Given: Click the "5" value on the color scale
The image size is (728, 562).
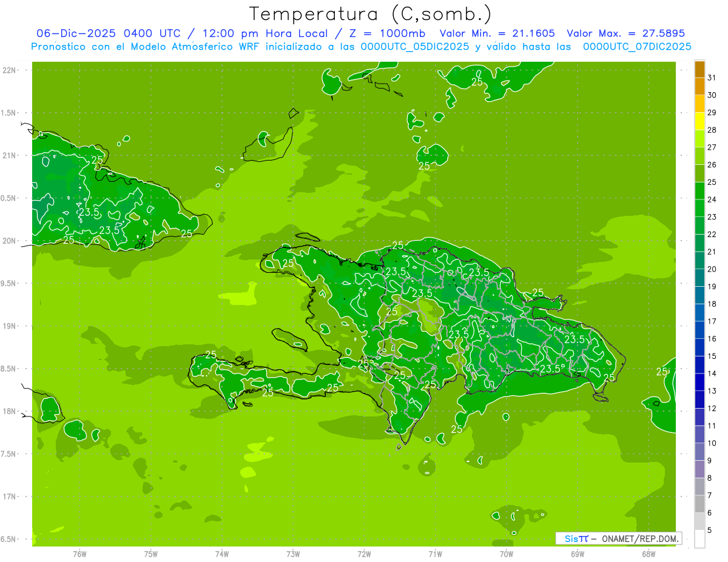Looking at the screenshot, I should click(710, 530).
